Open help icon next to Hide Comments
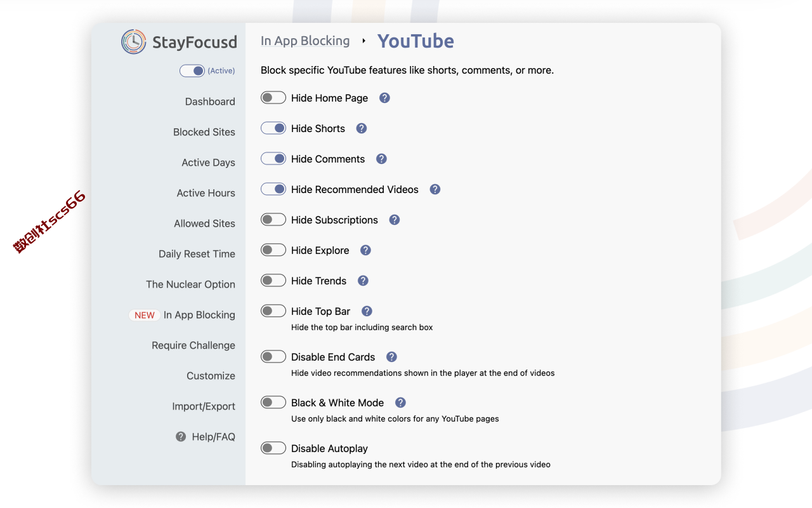 pyautogui.click(x=381, y=159)
